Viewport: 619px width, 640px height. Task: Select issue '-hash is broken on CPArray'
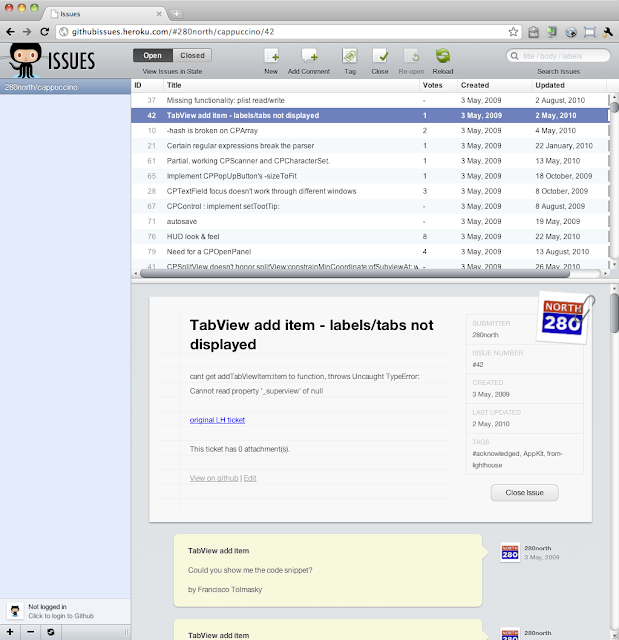tap(370, 131)
